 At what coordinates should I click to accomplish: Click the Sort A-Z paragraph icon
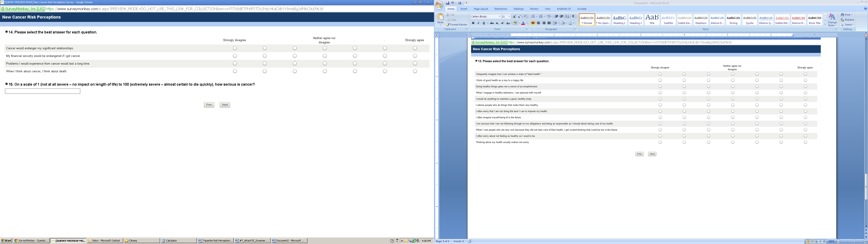point(567,16)
